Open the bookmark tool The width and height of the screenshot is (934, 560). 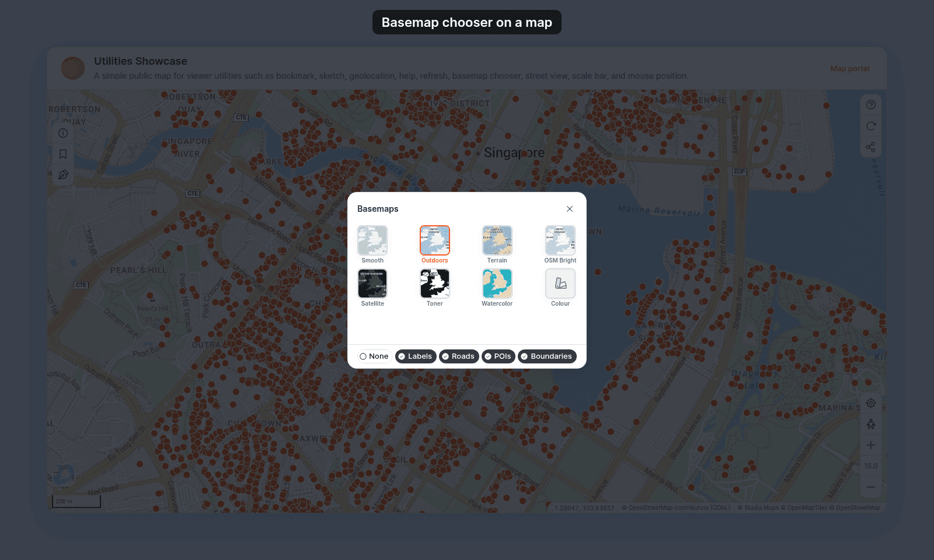(x=63, y=154)
